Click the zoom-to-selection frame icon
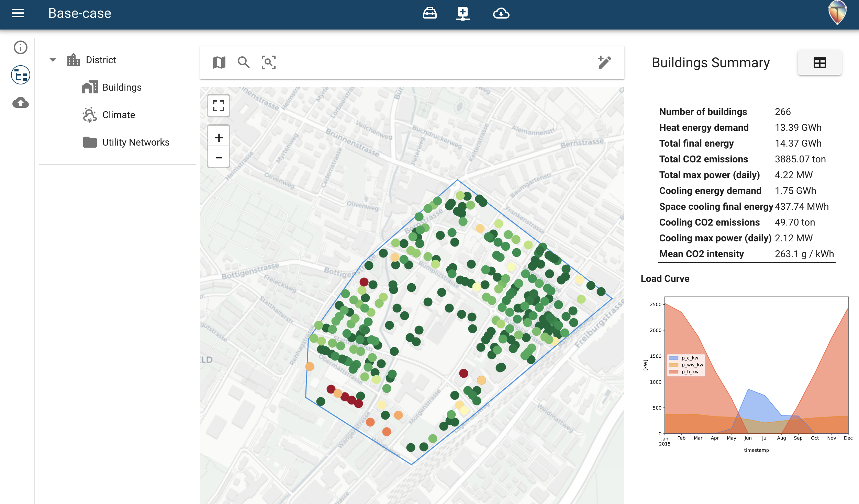Viewport: 859px width, 504px height. (x=269, y=62)
